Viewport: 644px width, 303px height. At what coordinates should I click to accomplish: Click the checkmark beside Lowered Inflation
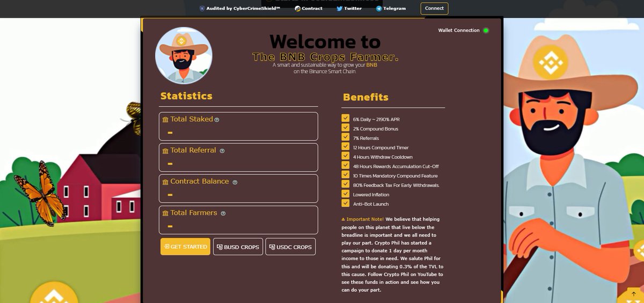[346, 193]
